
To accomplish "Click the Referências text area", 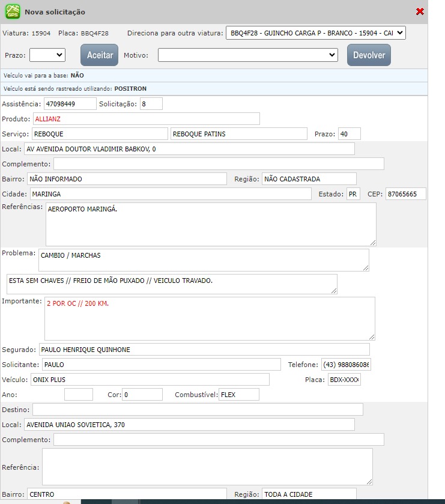I will point(211,224).
